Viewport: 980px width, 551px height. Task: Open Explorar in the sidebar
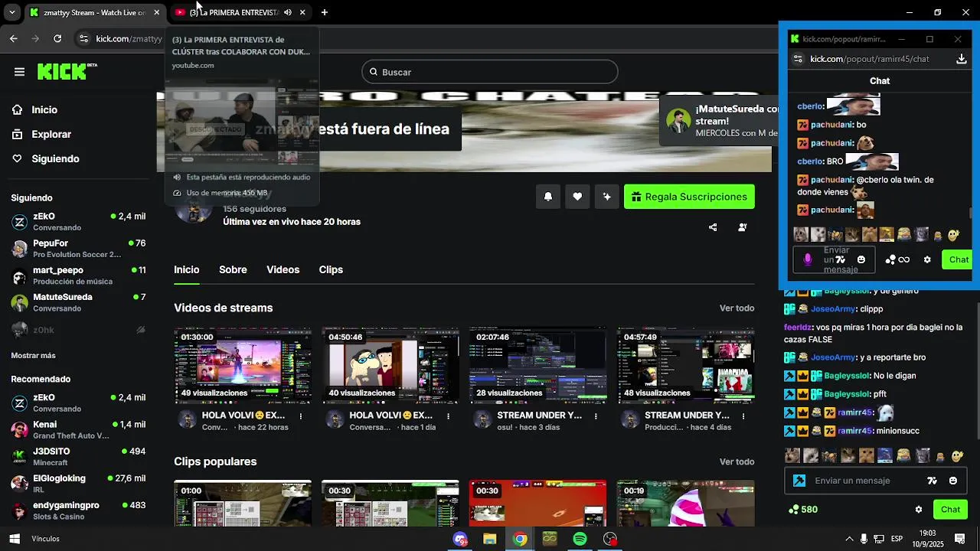pos(51,134)
